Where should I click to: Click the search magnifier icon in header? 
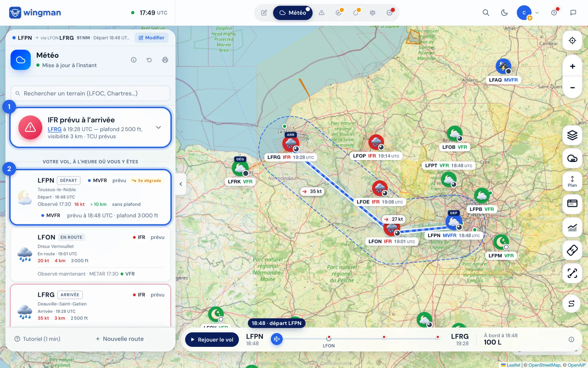tap(486, 13)
